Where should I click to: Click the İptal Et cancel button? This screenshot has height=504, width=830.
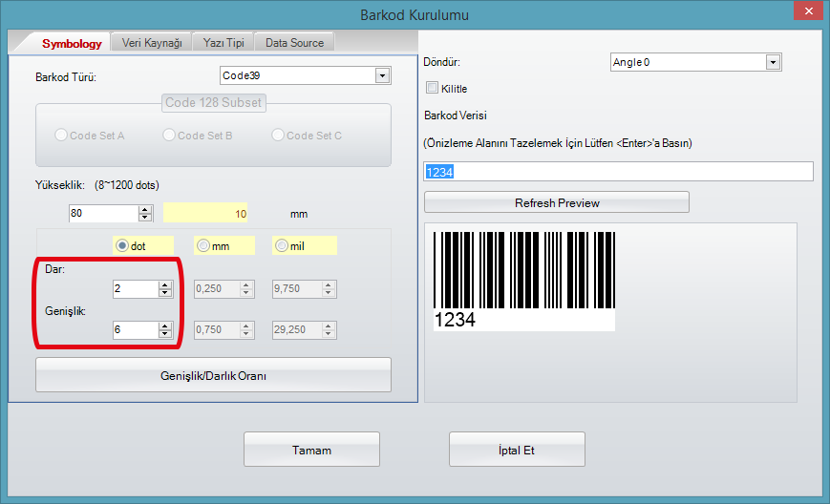(516, 450)
